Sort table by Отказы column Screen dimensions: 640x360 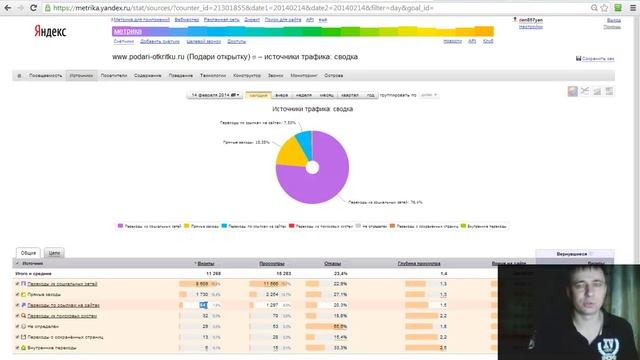[x=333, y=264]
